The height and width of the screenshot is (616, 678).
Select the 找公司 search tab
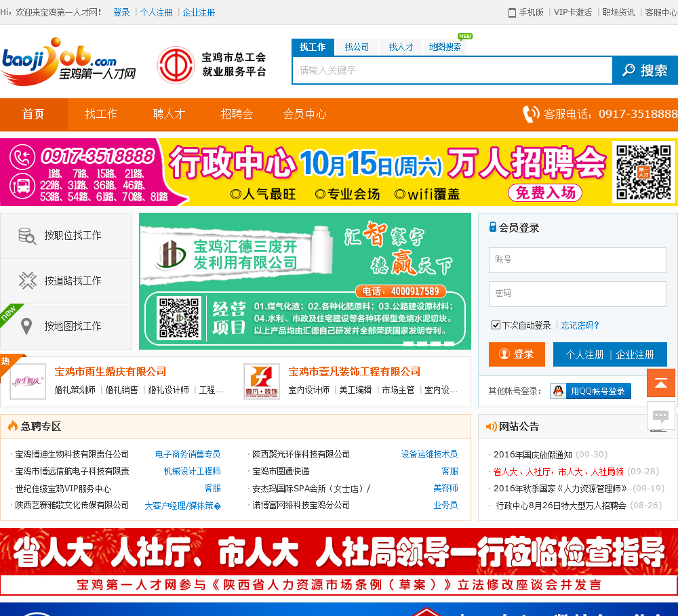357,47
